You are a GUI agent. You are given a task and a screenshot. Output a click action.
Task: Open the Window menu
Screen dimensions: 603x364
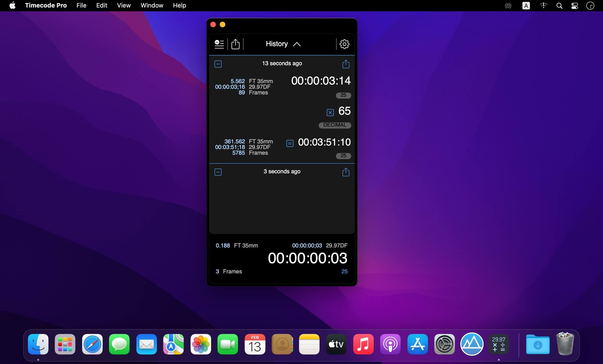pos(152,5)
